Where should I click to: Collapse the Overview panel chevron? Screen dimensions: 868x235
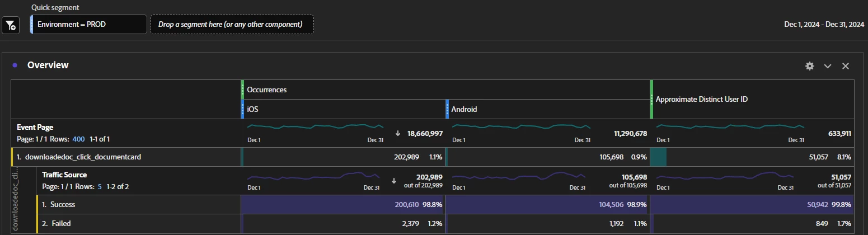[x=828, y=66]
